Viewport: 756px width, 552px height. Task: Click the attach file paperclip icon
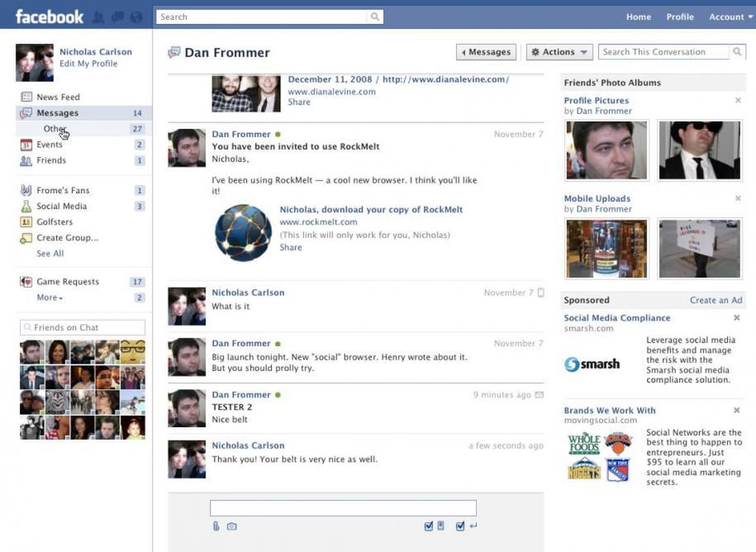point(216,526)
